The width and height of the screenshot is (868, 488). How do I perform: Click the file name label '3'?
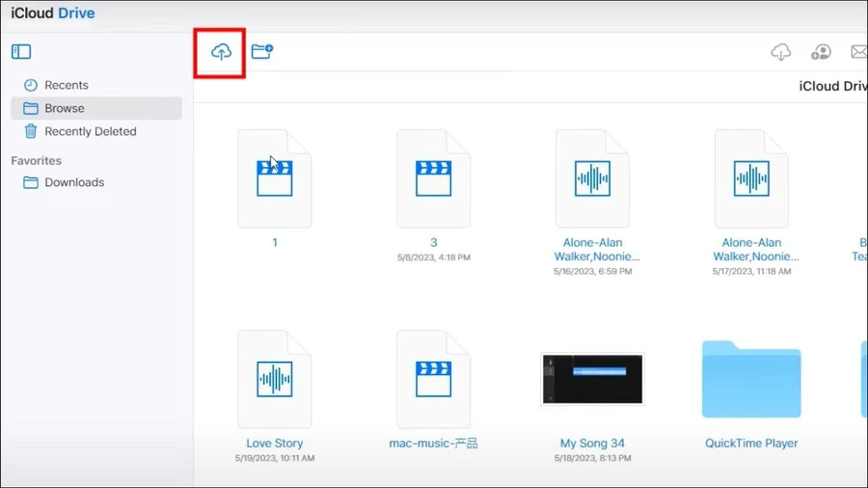[433, 242]
